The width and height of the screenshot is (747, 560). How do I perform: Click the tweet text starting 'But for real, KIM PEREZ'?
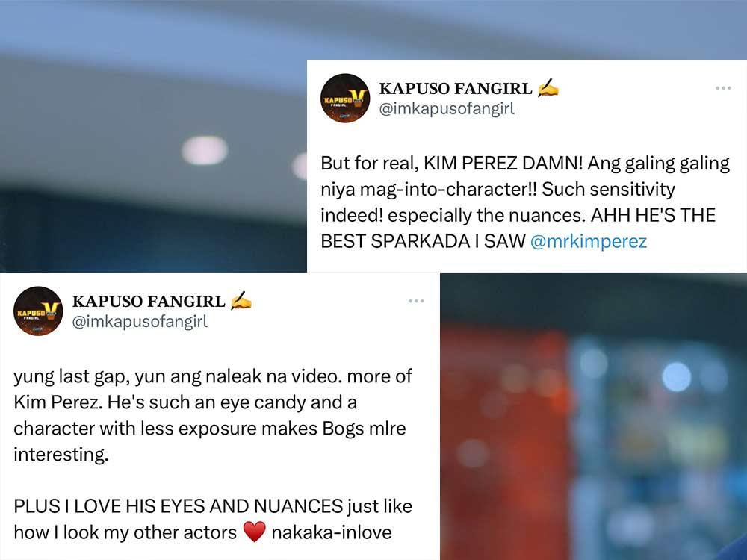click(x=525, y=202)
